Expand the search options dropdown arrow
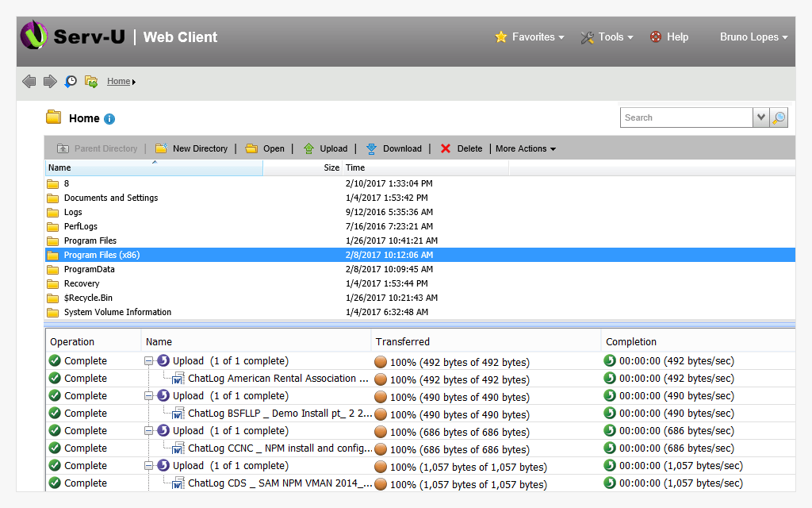 click(761, 117)
